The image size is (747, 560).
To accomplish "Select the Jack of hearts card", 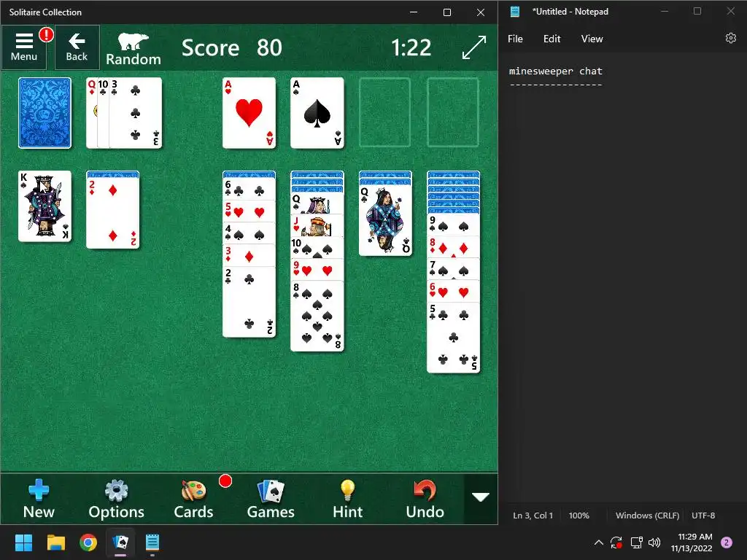I will pos(317,226).
